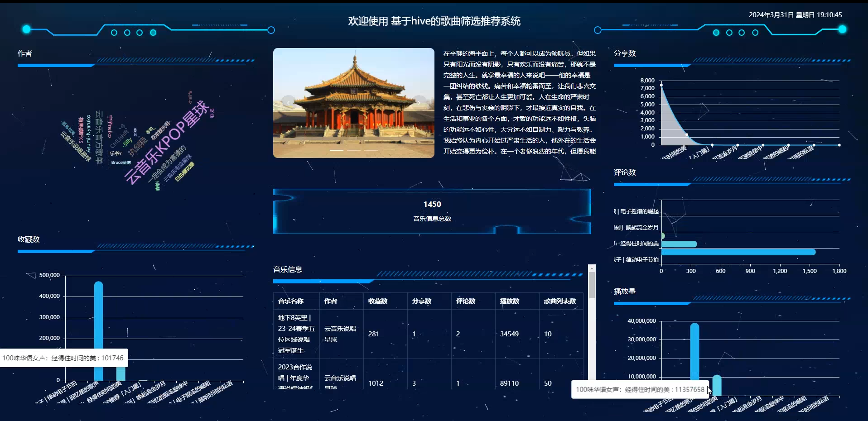Click the 唤起流金岁月 axis label in 评论数 chart
This screenshot has height=421, width=868.
(636, 228)
